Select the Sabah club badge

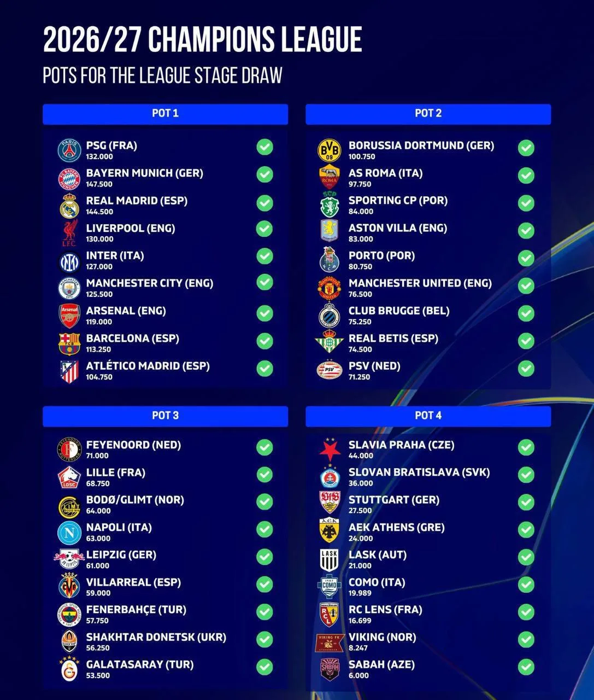pyautogui.click(x=330, y=669)
